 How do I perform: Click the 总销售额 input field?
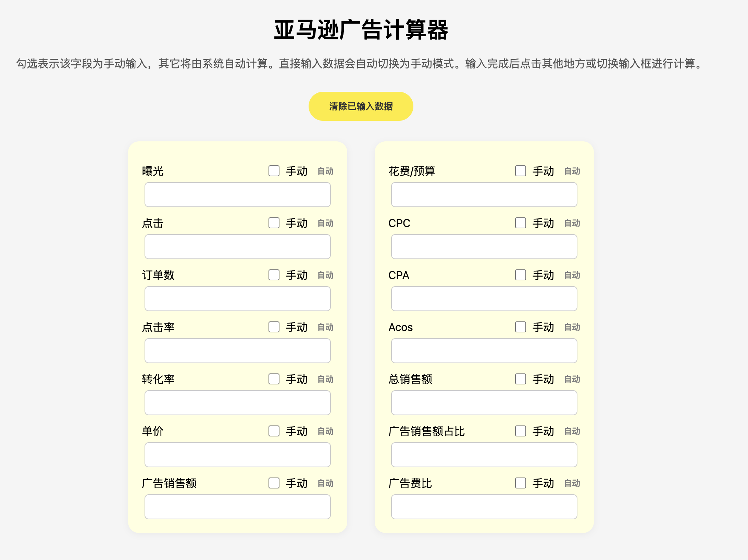click(484, 403)
